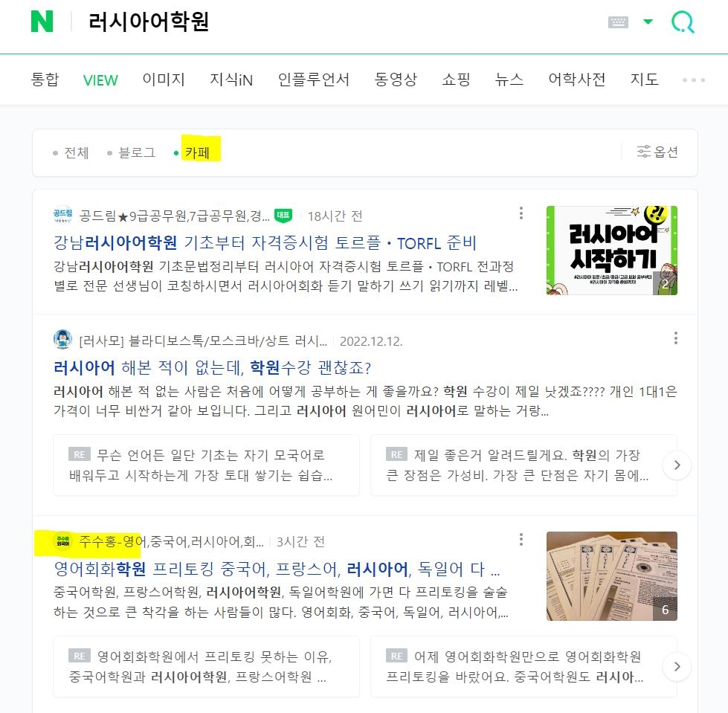Click the green search magnifier icon

[x=683, y=22]
